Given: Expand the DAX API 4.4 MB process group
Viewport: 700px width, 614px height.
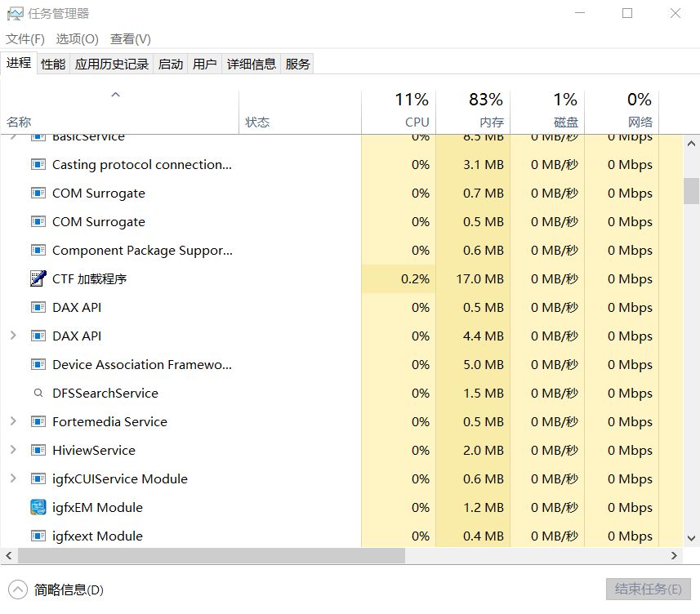Looking at the screenshot, I should (13, 336).
